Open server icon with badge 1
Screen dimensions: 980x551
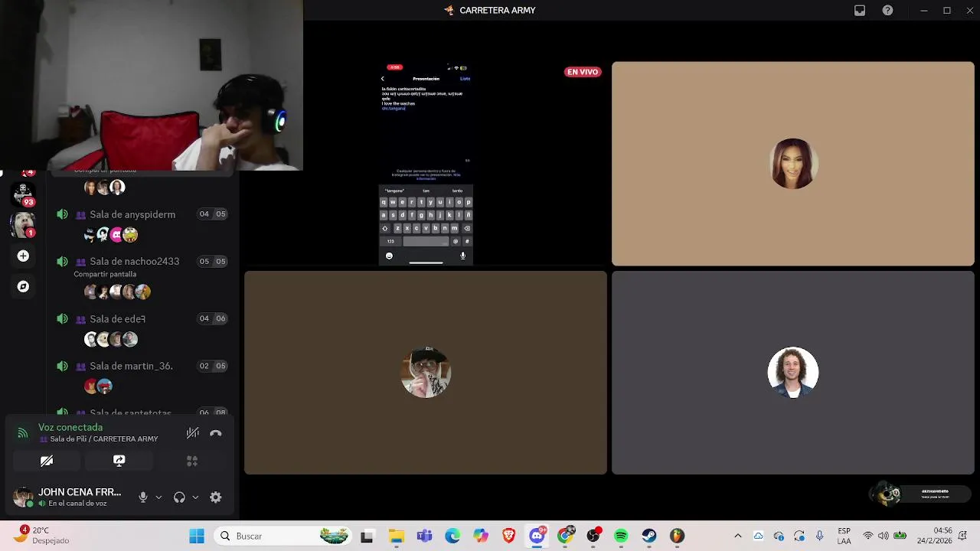point(22,224)
